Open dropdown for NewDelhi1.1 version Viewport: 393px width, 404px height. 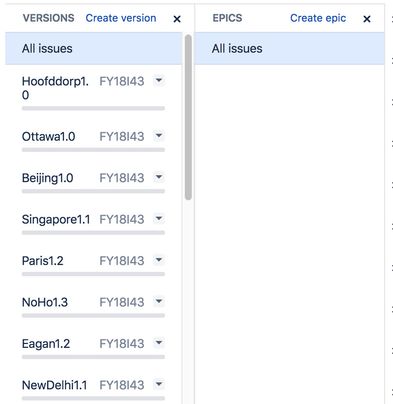point(159,385)
